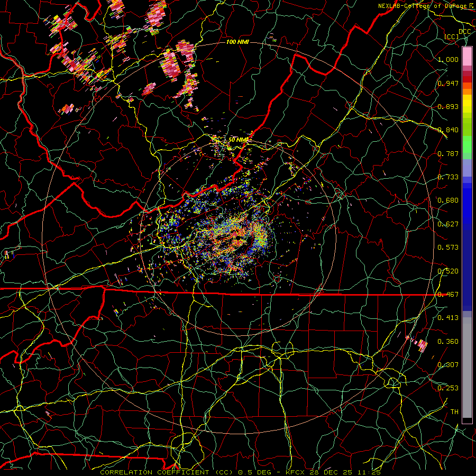Click the 0.733 scale value
The width and height of the screenshot is (476, 476).
(x=448, y=177)
